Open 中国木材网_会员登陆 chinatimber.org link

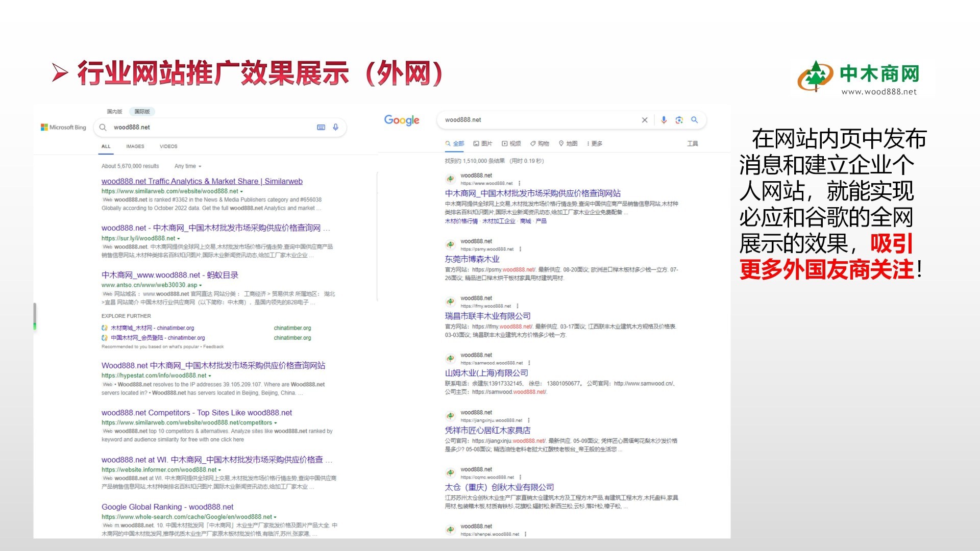[x=158, y=338]
